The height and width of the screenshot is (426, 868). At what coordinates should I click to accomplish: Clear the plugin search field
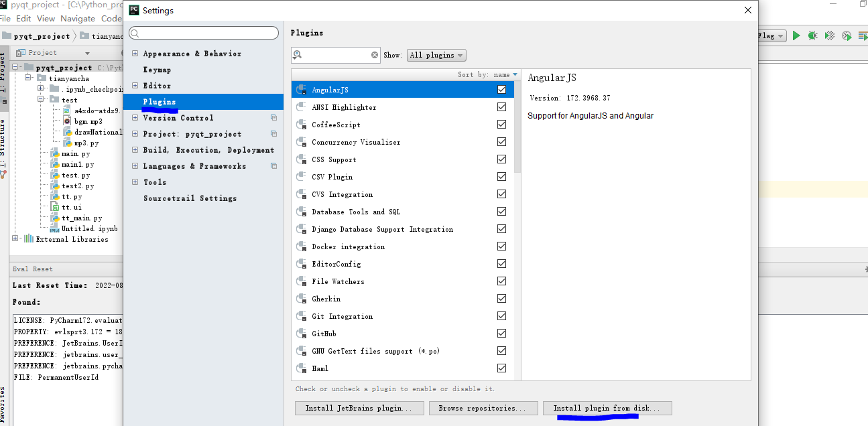click(x=375, y=55)
